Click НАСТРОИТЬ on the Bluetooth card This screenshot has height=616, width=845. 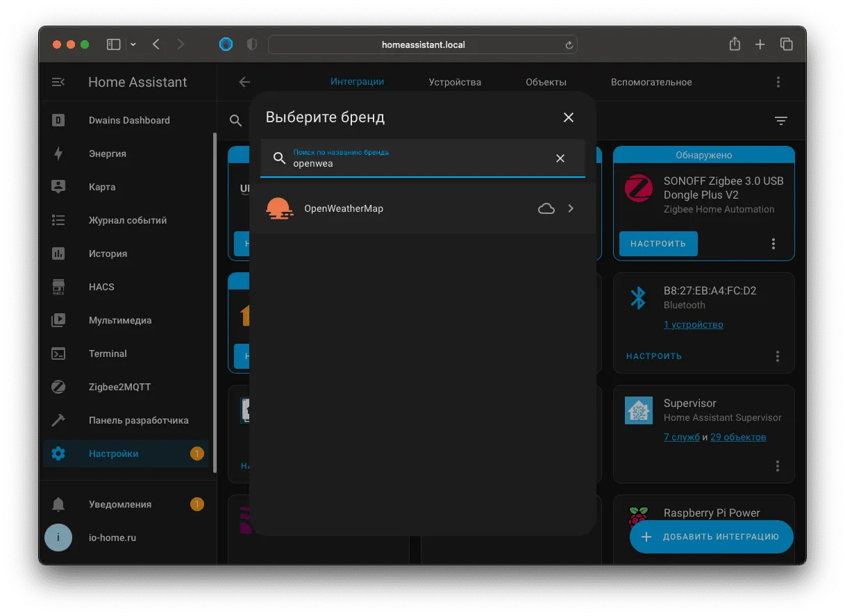[654, 356]
